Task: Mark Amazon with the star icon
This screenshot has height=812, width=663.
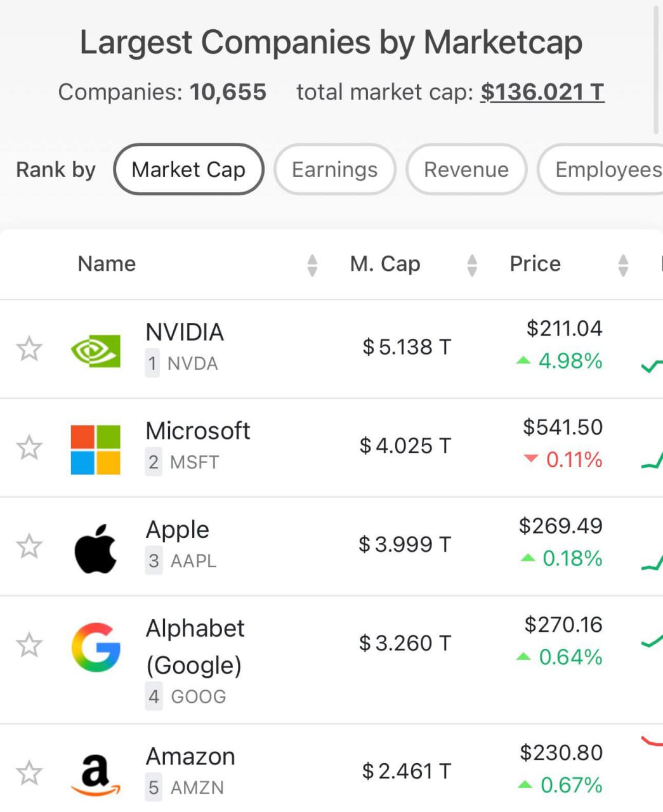Action: coord(29,773)
